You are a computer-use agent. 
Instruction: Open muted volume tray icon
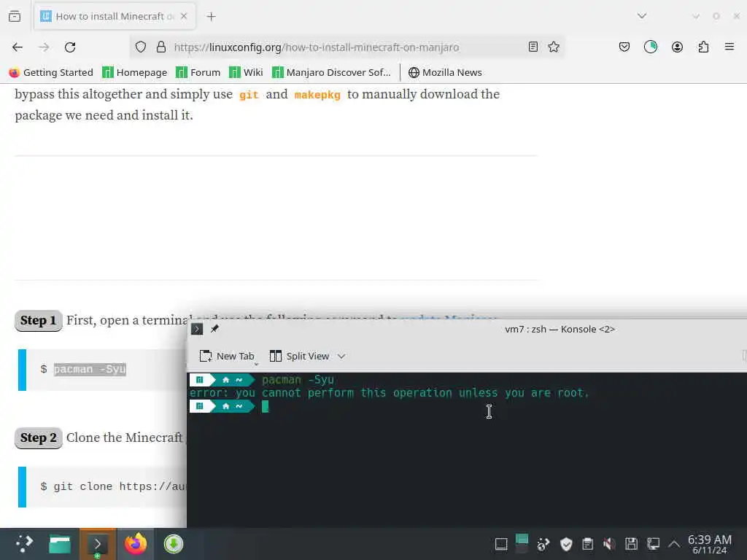tap(609, 544)
